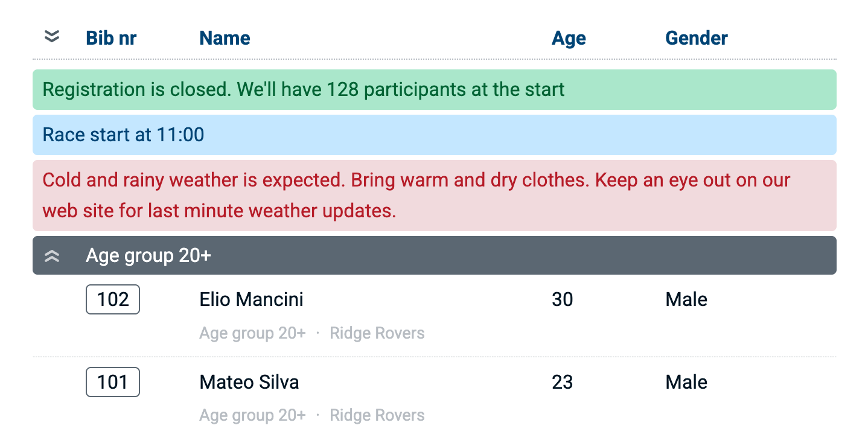Click age value 23 in Mateo's row
The image size is (868, 437).
click(562, 382)
